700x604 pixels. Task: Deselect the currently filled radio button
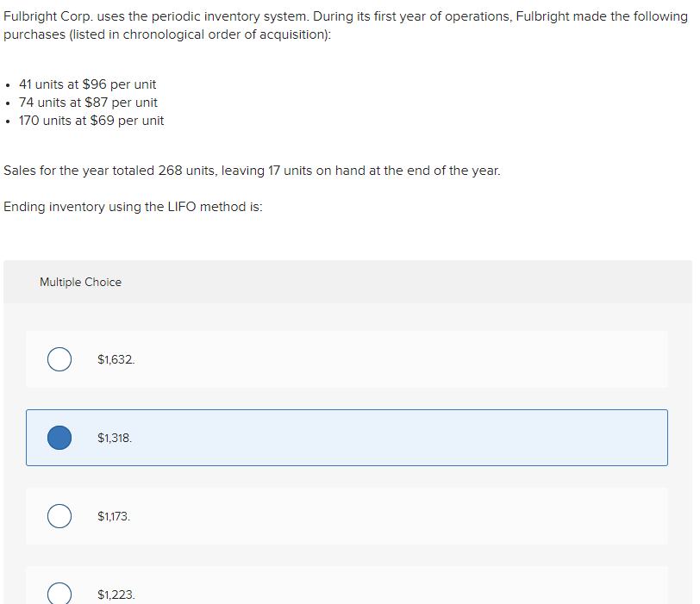[x=59, y=438]
